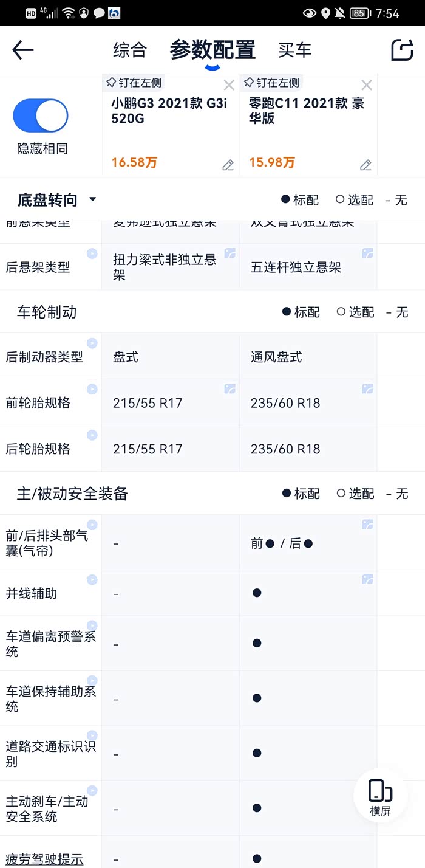Tap the share icon at top right
The height and width of the screenshot is (868, 425).
[402, 50]
